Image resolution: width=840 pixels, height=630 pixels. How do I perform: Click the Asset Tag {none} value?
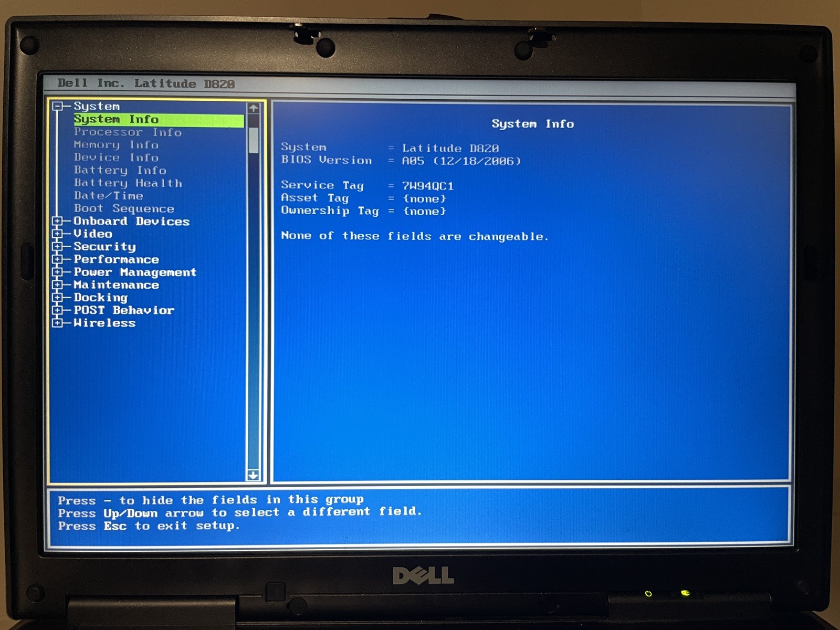pos(424,199)
